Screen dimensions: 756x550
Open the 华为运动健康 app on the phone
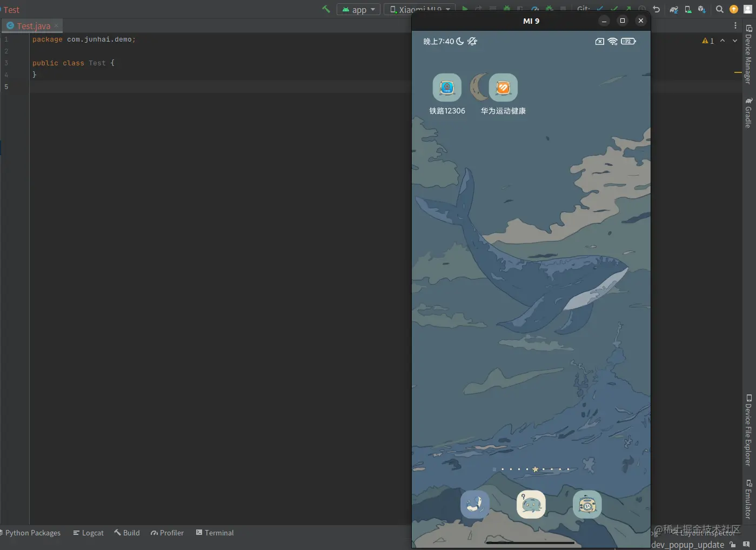click(x=503, y=95)
